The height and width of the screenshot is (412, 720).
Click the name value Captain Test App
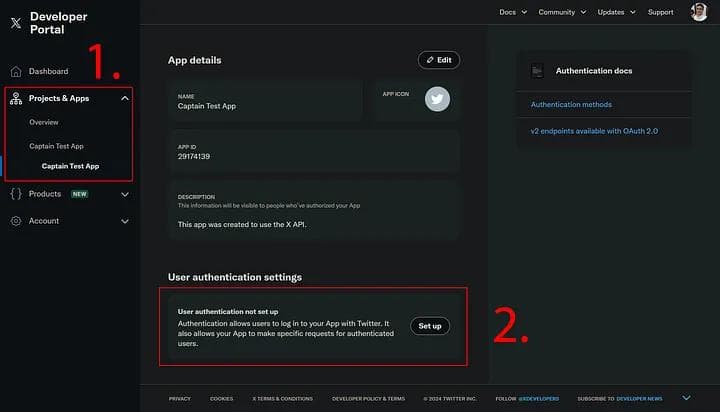[x=207, y=106]
